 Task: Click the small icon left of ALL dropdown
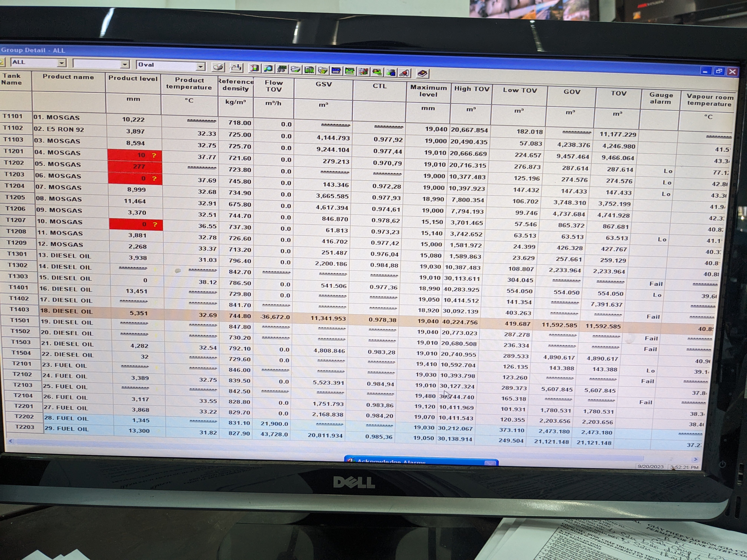point(2,62)
